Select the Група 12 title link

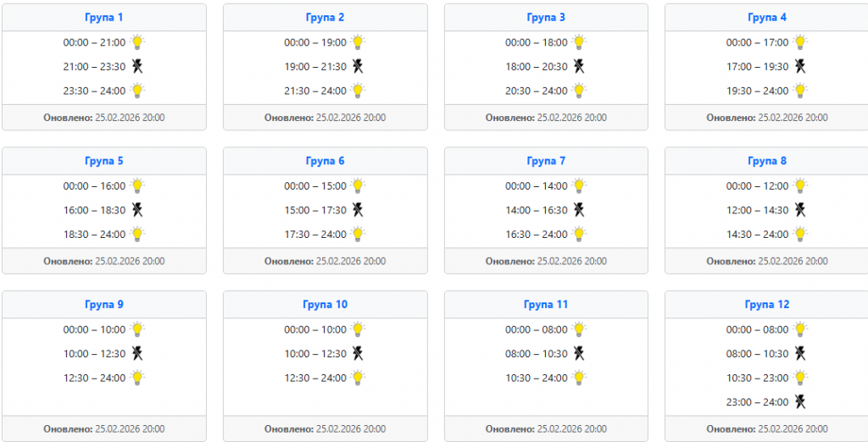(766, 305)
